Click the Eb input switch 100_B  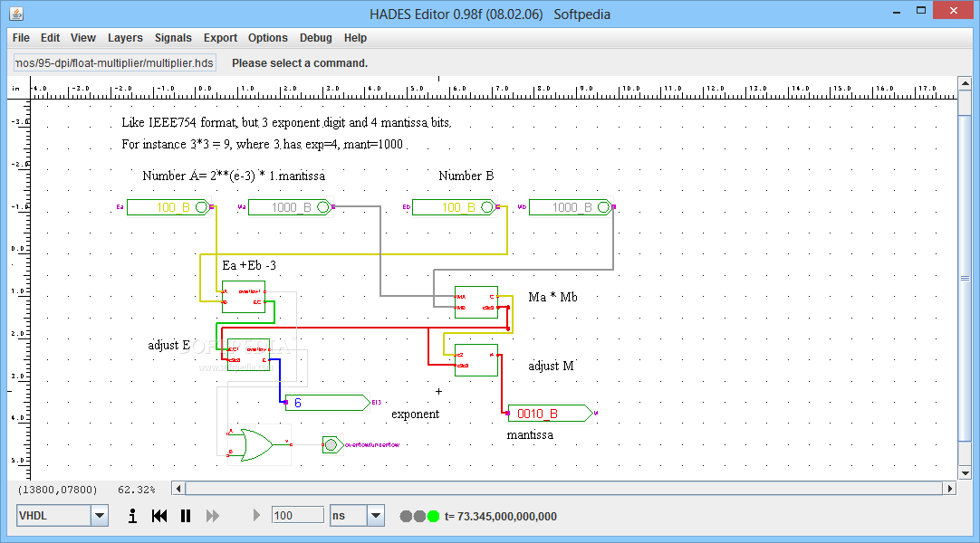[455, 207]
